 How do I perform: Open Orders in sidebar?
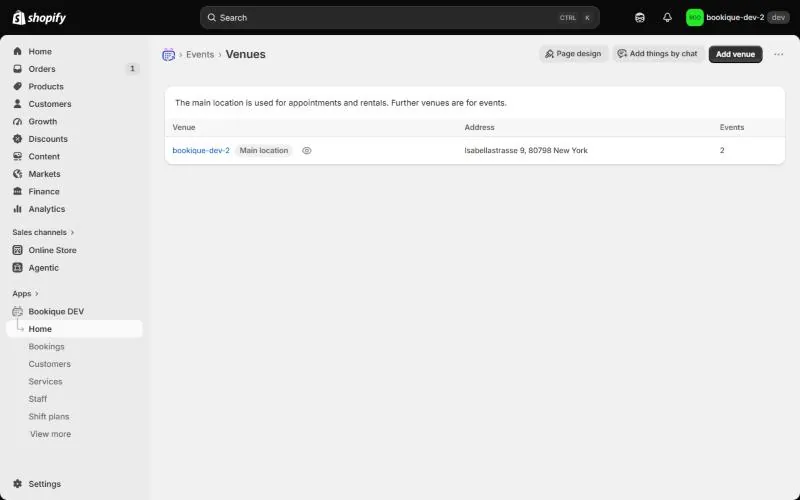pyautogui.click(x=74, y=69)
